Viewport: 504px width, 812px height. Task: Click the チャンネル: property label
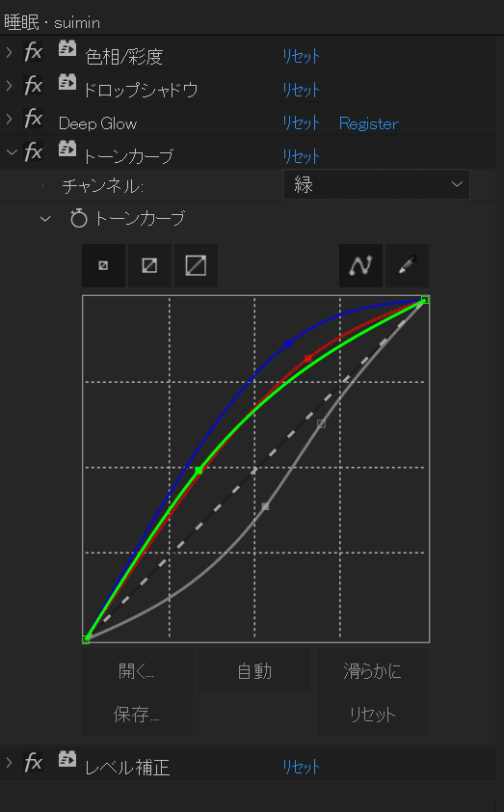tap(102, 186)
